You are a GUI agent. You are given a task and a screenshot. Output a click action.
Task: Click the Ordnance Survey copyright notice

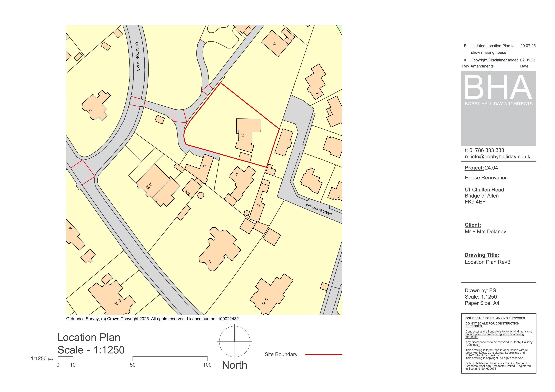point(153,319)
